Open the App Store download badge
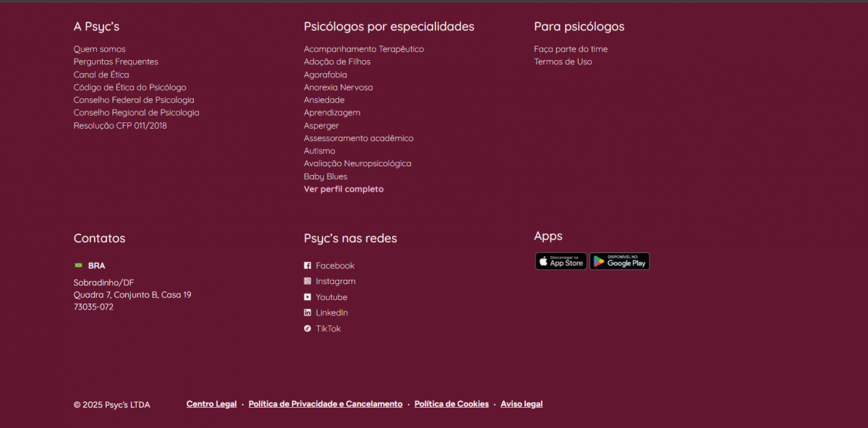Image resolution: width=868 pixels, height=428 pixels. 561,261
